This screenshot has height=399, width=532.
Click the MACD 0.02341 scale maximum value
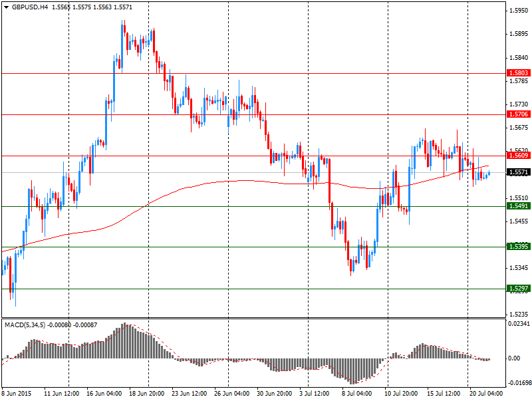(519, 324)
